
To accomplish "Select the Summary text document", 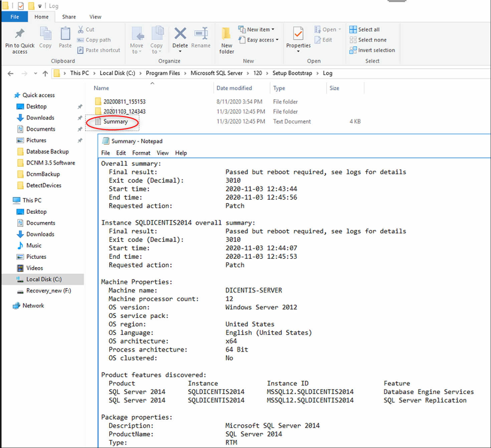I will coord(115,122).
